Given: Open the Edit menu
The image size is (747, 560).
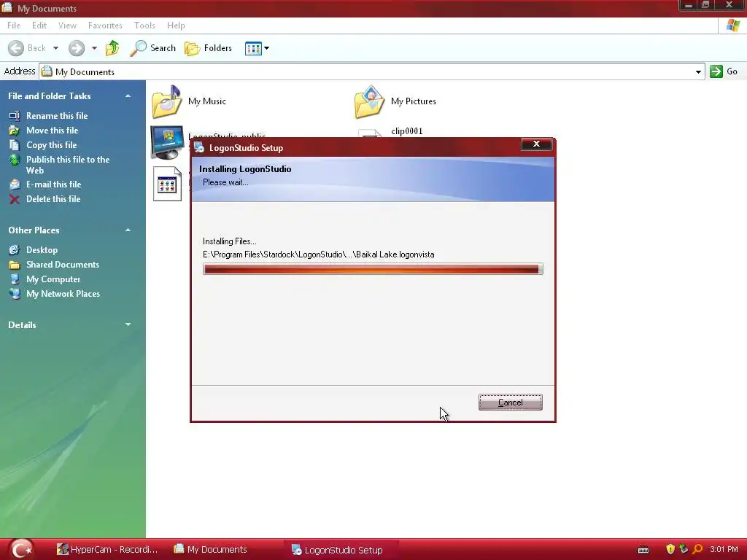Looking at the screenshot, I should pyautogui.click(x=39, y=26).
